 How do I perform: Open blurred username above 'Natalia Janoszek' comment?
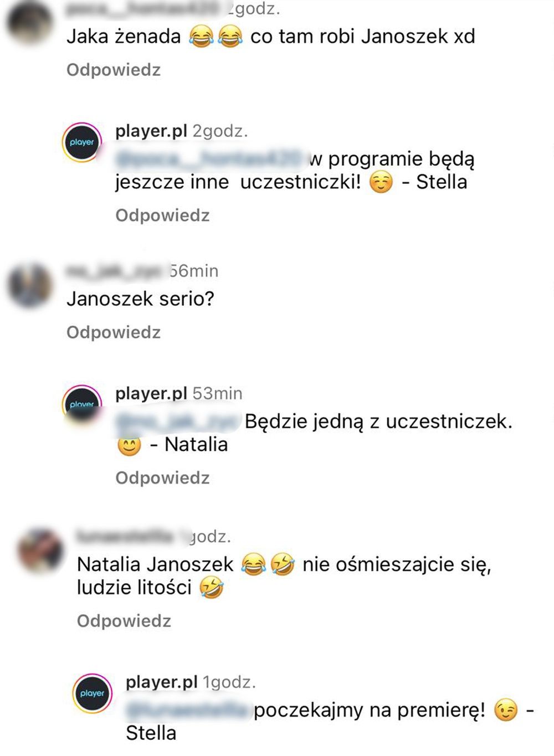(x=132, y=536)
